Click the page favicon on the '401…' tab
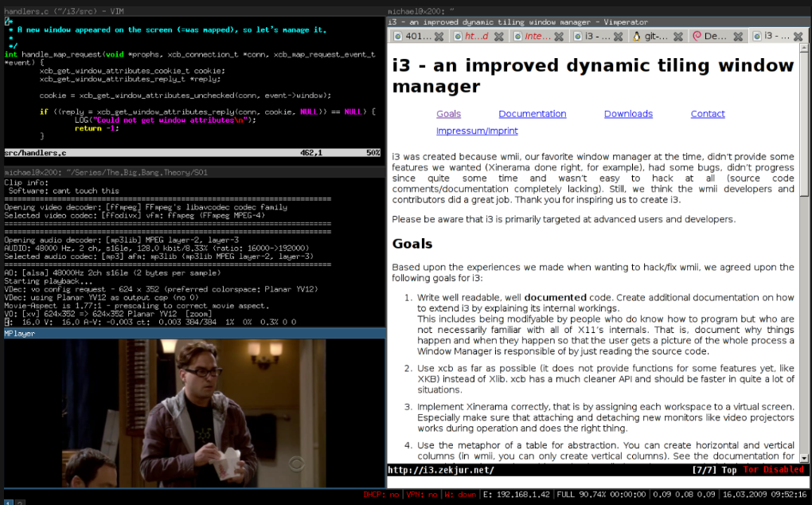The height and width of the screenshot is (505, 812). [x=398, y=37]
